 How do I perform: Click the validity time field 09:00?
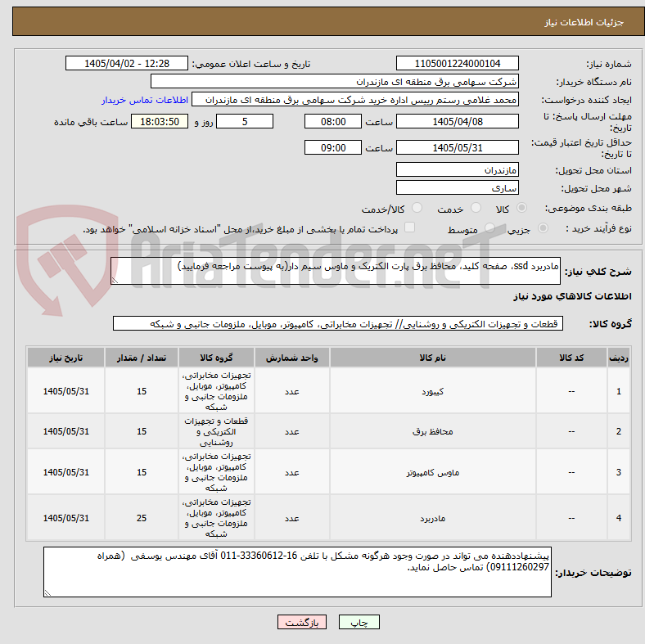[333, 147]
